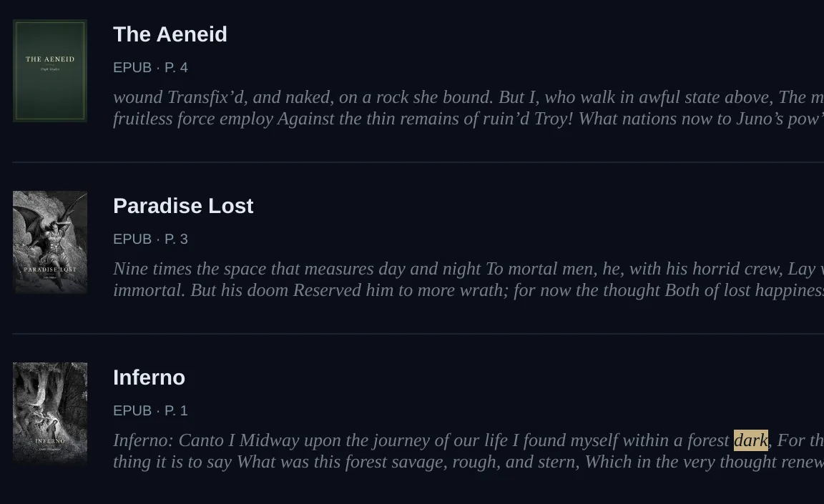Select the excerpt line beginning "immortal. But his doom"
Viewport: 824px width, 504px height.
(x=469, y=290)
